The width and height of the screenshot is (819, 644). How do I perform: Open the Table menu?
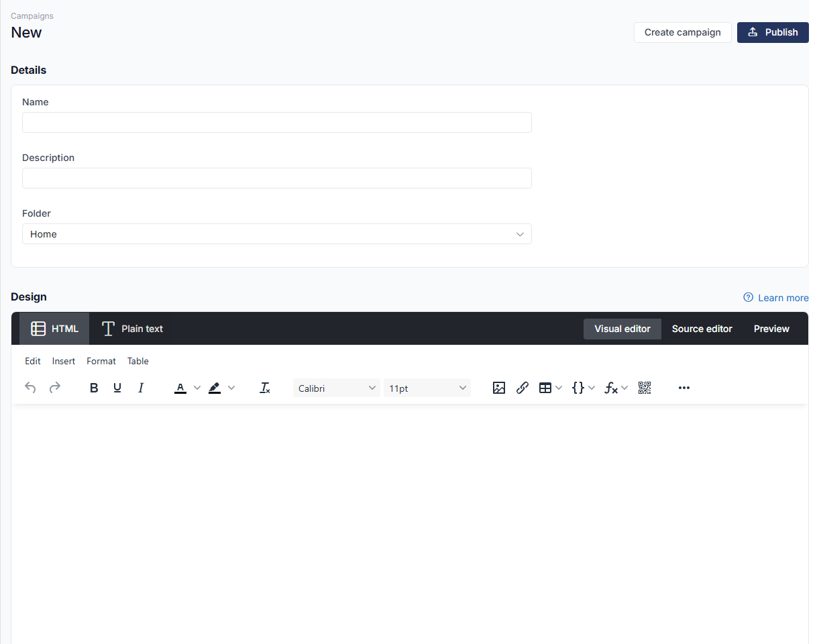pyautogui.click(x=138, y=361)
